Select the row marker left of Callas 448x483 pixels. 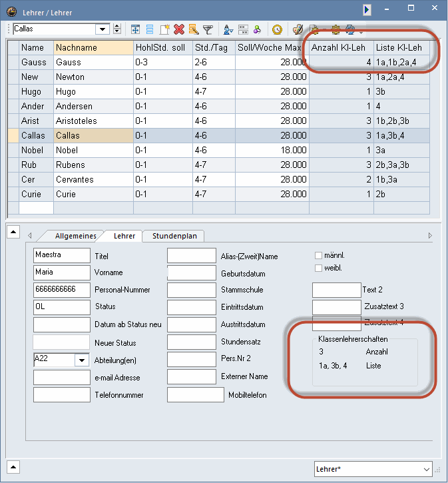(13, 136)
